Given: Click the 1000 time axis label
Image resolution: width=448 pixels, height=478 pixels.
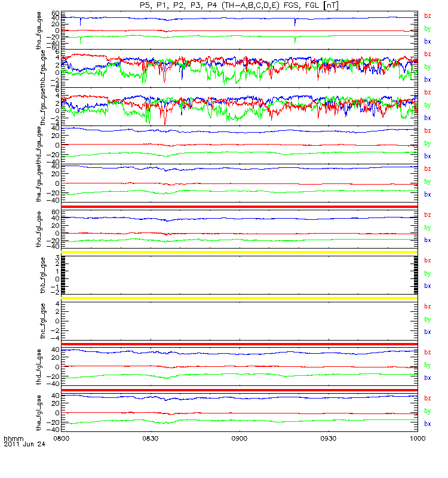Looking at the screenshot, I should [x=418, y=439].
